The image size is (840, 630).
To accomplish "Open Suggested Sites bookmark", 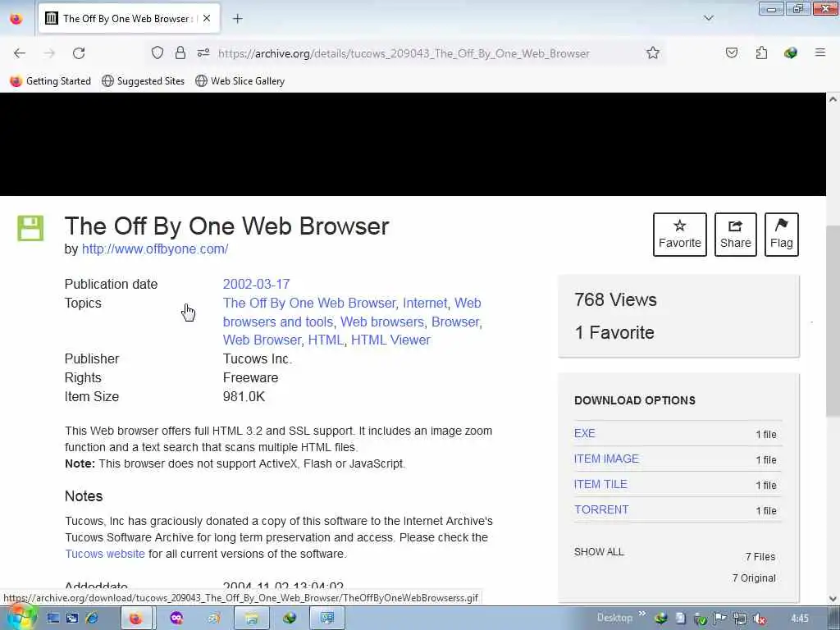I will tap(143, 81).
